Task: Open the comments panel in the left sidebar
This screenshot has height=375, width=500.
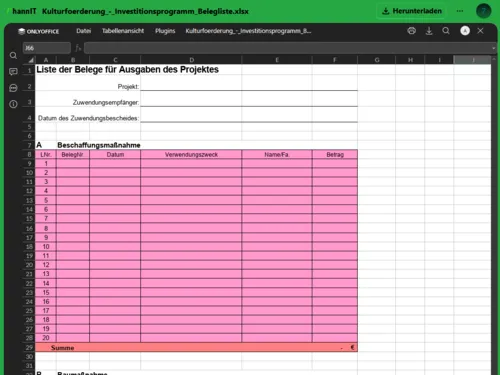Action: click(x=13, y=72)
